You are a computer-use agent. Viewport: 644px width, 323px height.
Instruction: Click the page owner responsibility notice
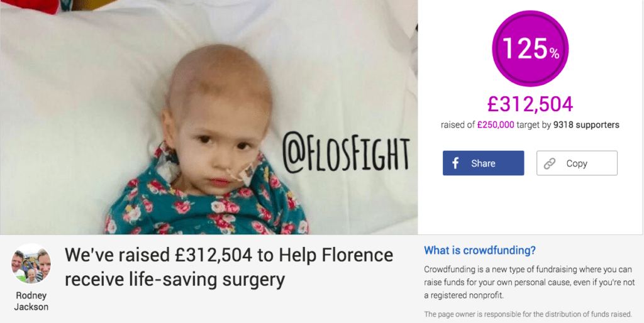(x=528, y=314)
